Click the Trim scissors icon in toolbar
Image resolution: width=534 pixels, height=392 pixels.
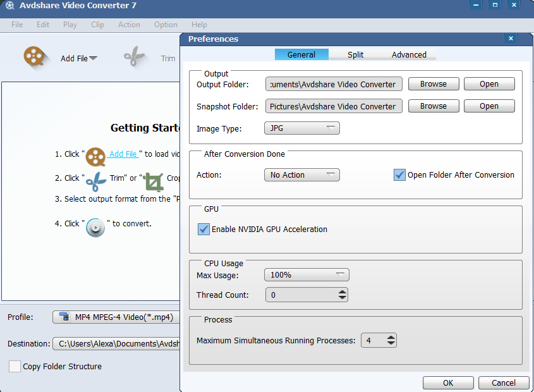pyautogui.click(x=134, y=56)
